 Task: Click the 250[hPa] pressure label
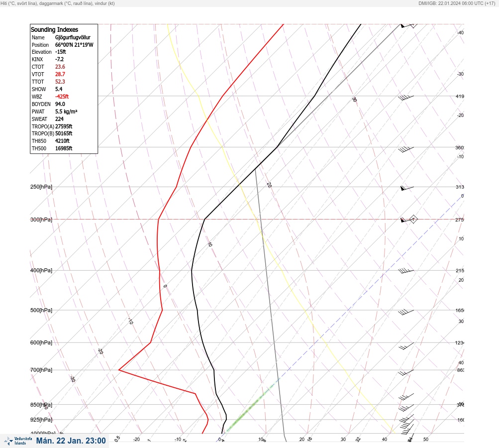point(41,187)
